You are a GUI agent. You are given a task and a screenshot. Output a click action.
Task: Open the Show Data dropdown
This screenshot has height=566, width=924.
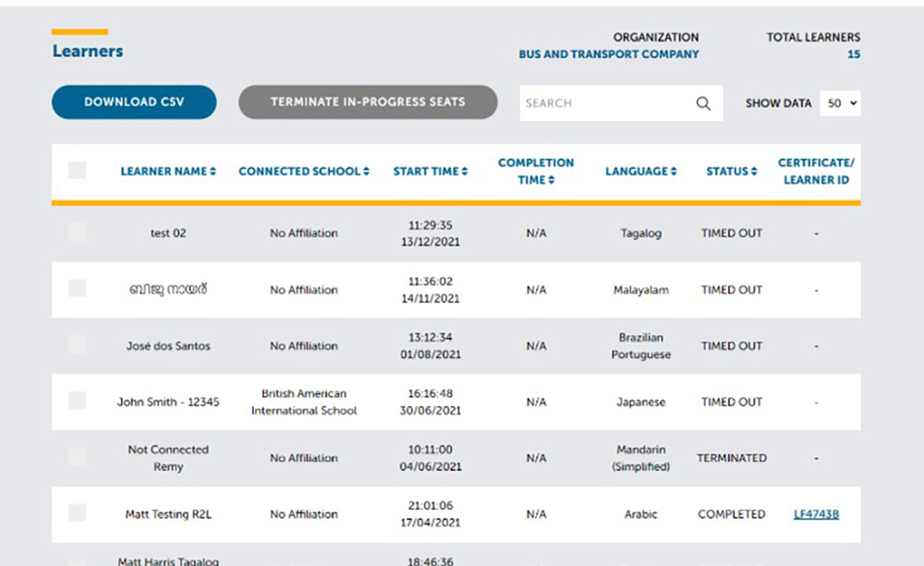[x=840, y=103]
